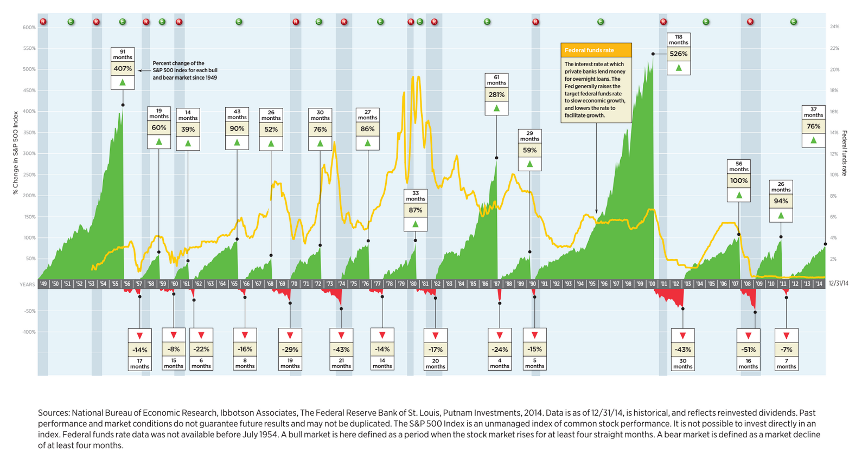
Task: Click red down arrow in -17% bear box
Action: [436, 335]
